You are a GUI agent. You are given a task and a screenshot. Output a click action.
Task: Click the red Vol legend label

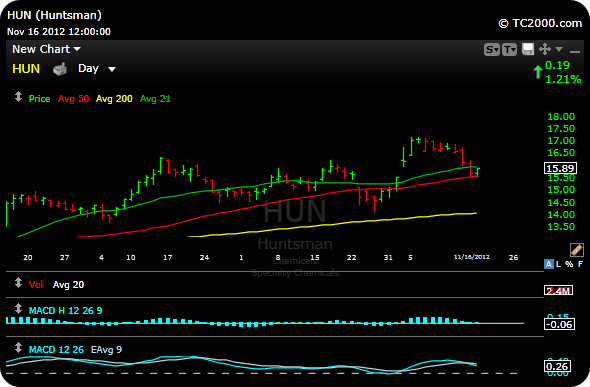(36, 285)
